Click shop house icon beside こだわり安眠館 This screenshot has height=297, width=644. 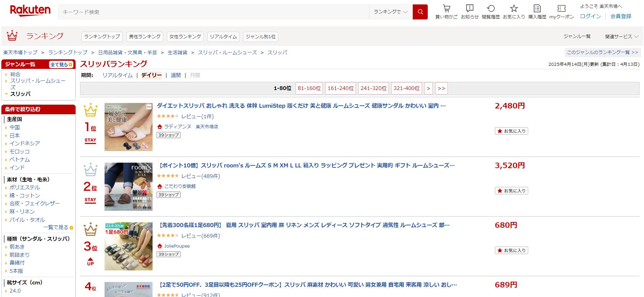160,186
